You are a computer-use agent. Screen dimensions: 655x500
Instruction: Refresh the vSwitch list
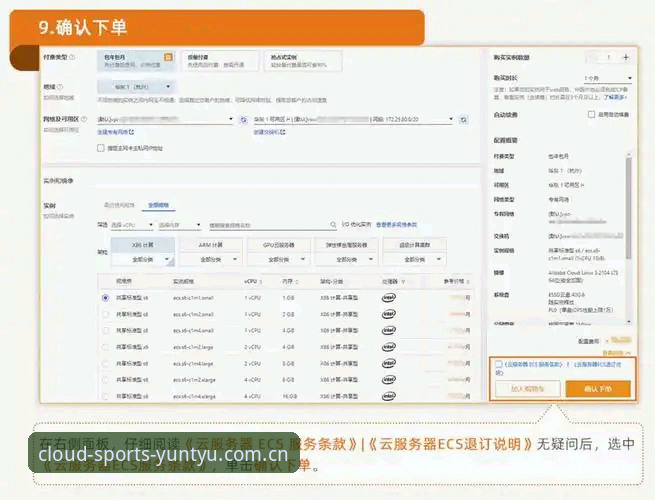(463, 120)
